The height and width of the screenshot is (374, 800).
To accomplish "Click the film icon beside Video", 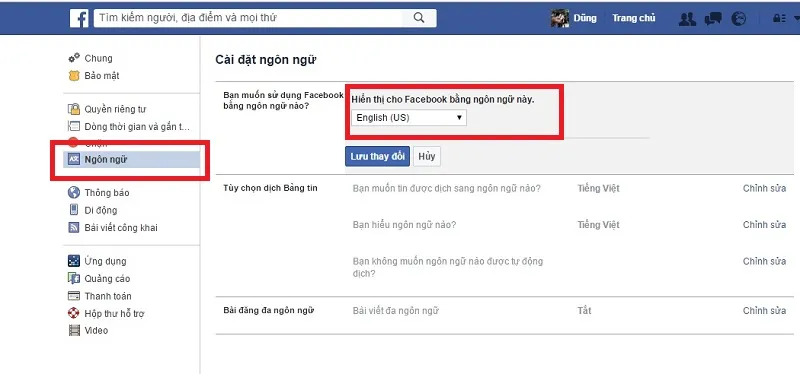I will (x=74, y=331).
